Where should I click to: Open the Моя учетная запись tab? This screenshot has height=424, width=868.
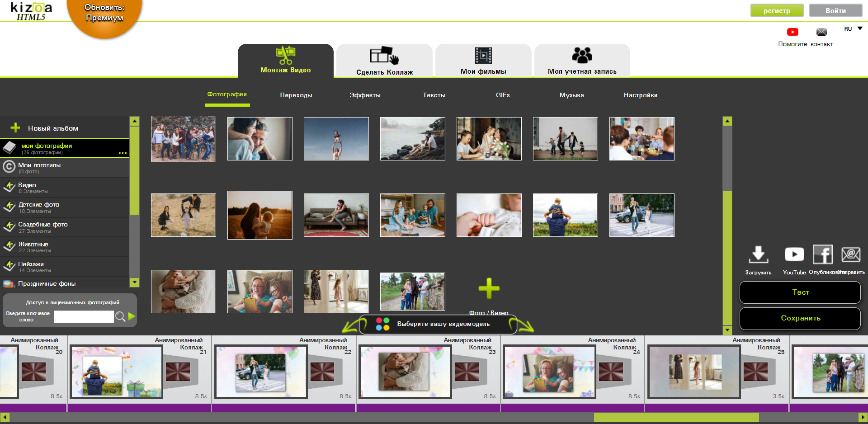582,61
